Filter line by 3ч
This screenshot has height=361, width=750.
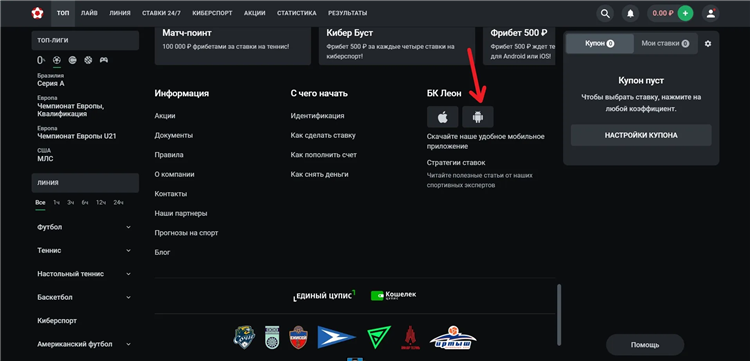[71, 203]
